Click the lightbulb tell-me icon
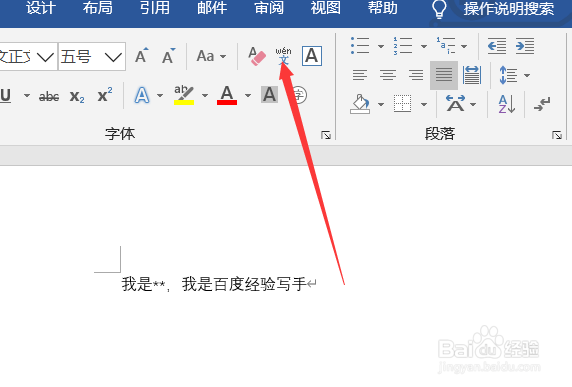Screen dimensions: 572x387 pyautogui.click(x=439, y=9)
